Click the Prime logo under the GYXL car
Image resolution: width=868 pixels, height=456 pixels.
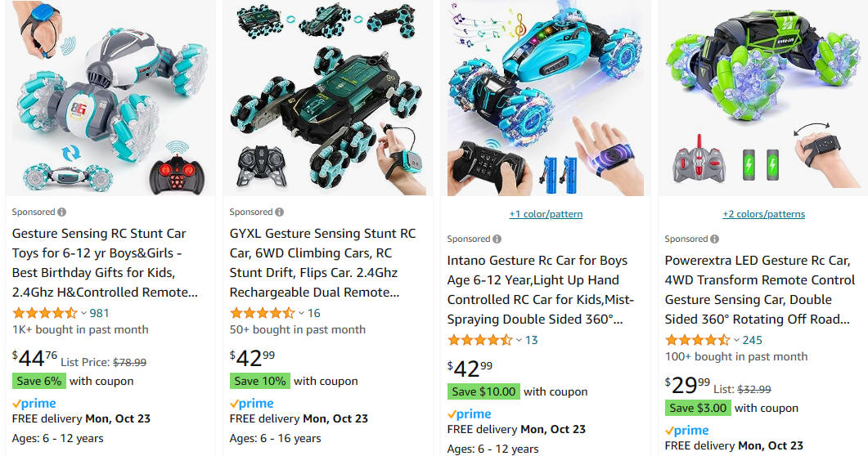click(252, 404)
